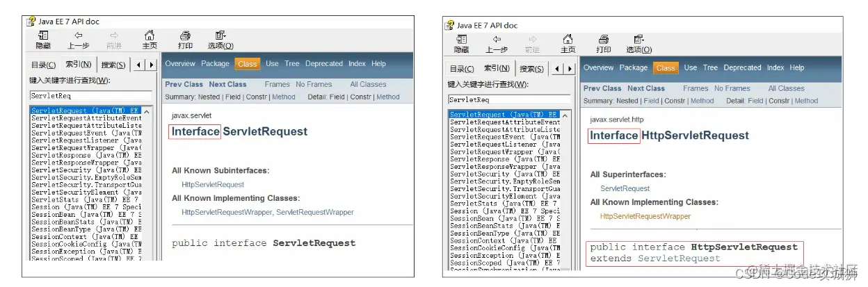This screenshot has height=287, width=868.
Task: Open ServletRequestWrapper implementing class link
Action: pos(315,212)
